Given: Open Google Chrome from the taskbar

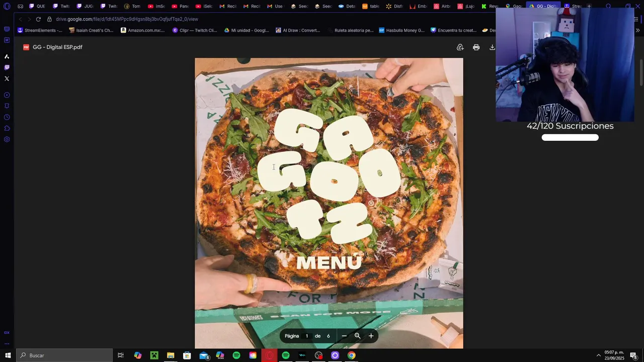Looking at the screenshot, I should pyautogui.click(x=351, y=355).
